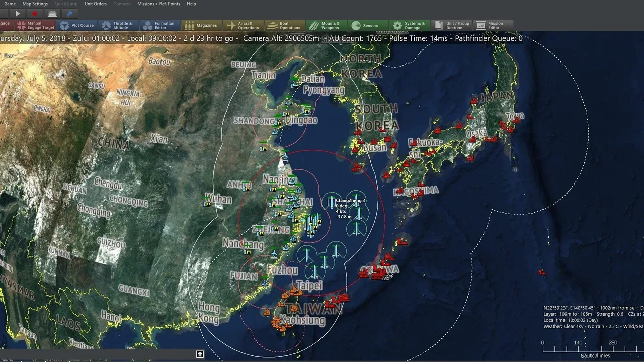Open the Sensors panel
The width and height of the screenshot is (644, 362).
[x=367, y=25]
